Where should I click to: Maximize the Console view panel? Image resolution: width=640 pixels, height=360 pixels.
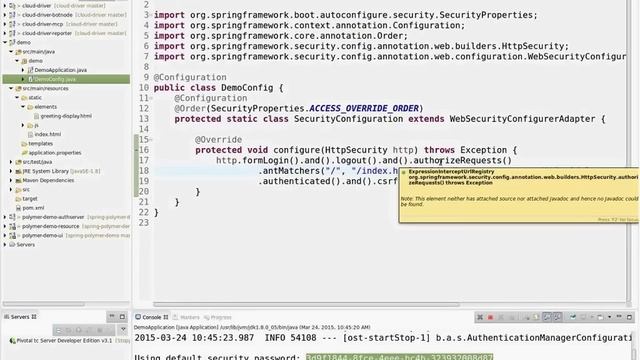tap(629, 317)
